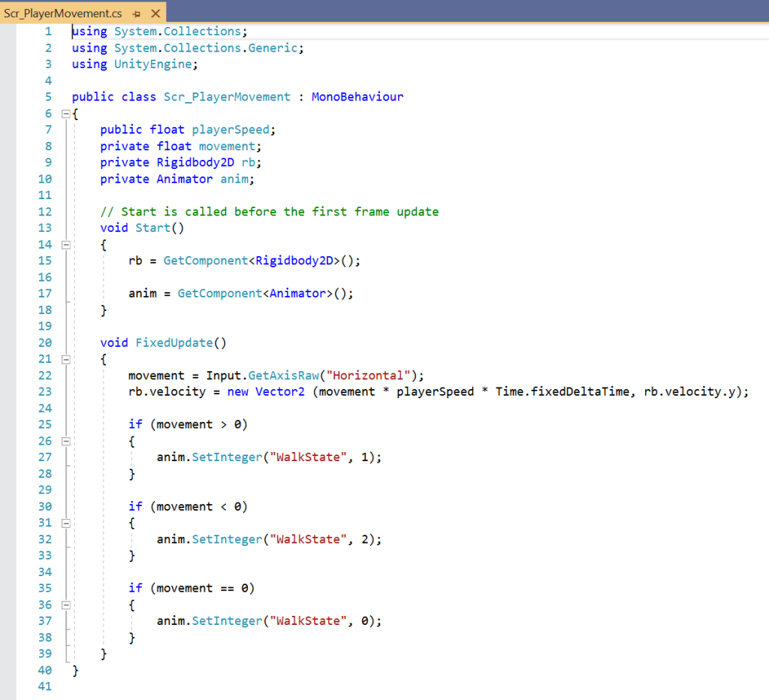Close the Scr_PlayerMovement.cs tab
769x700 pixels.
[155, 14]
